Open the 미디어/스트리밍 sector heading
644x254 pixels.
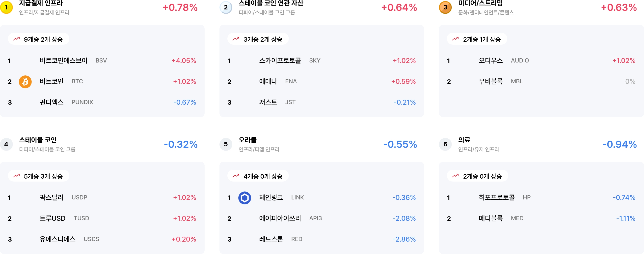[x=480, y=3]
